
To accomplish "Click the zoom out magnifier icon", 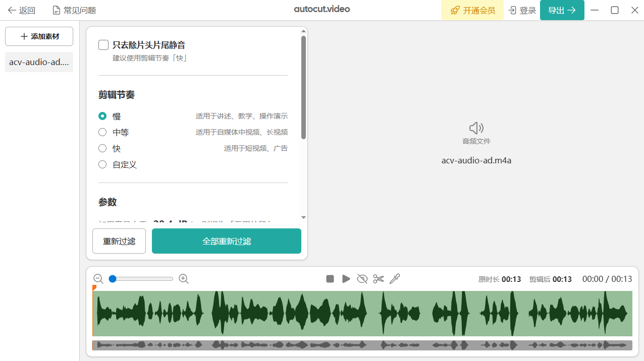I will pyautogui.click(x=98, y=279).
